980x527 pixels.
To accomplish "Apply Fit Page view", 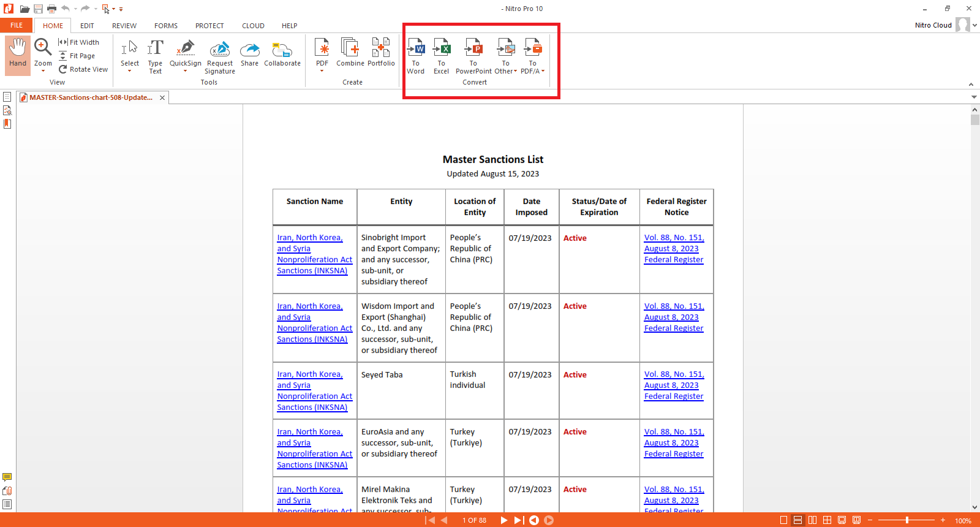I will tap(77, 56).
